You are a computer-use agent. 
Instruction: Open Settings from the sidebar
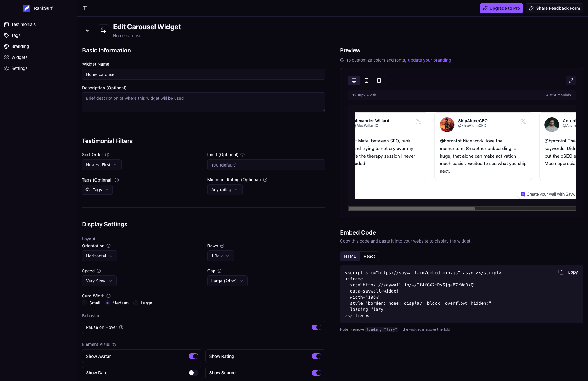point(19,68)
